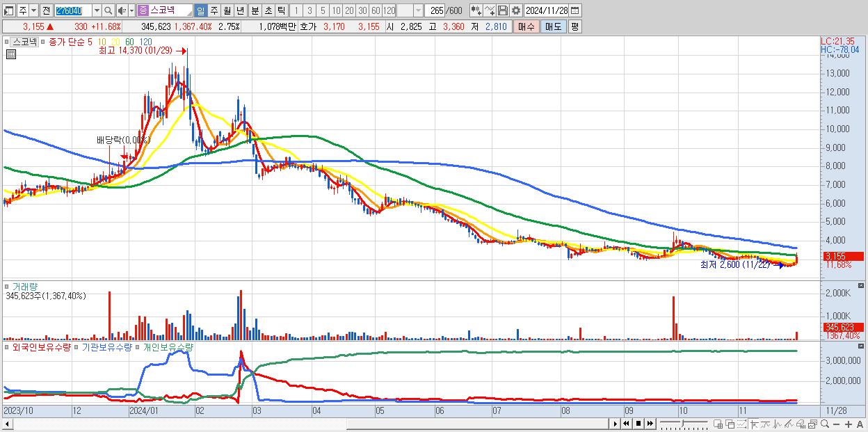Fast-forward chart replay button
The width and height of the screenshot is (868, 432).
[650, 424]
